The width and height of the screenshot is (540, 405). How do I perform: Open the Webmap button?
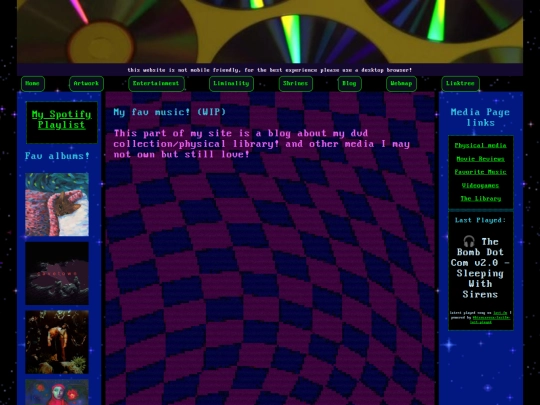tap(401, 84)
